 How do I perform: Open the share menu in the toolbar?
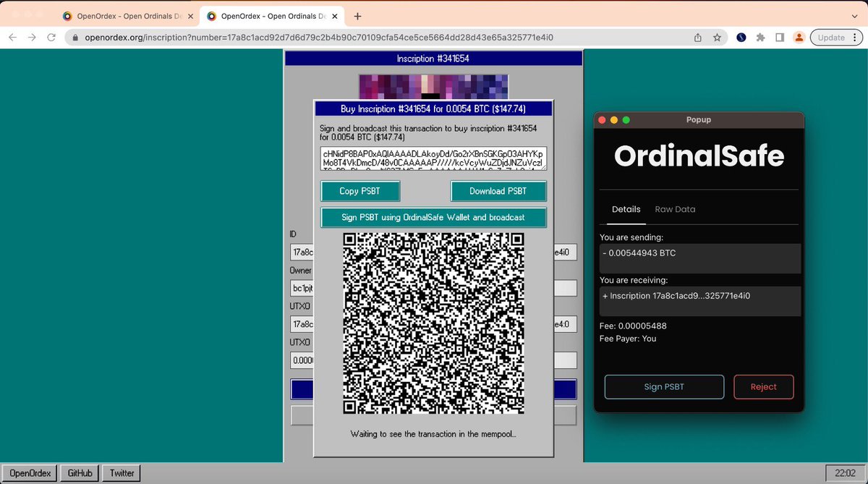(697, 37)
